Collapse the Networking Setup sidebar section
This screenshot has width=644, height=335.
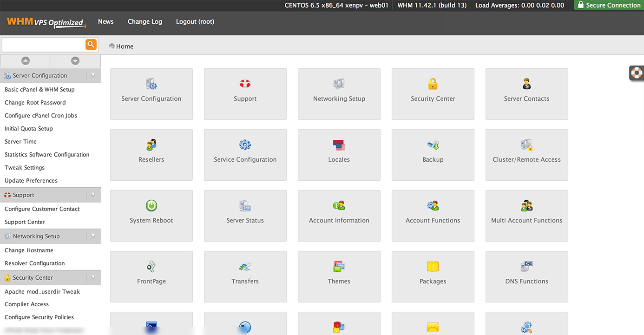pos(93,236)
